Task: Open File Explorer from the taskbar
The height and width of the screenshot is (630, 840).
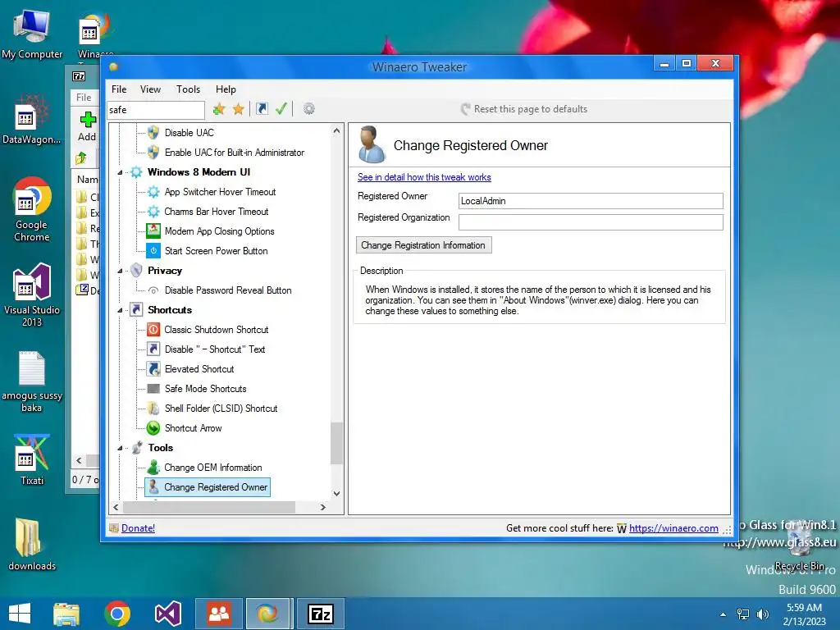Action: coord(66,614)
